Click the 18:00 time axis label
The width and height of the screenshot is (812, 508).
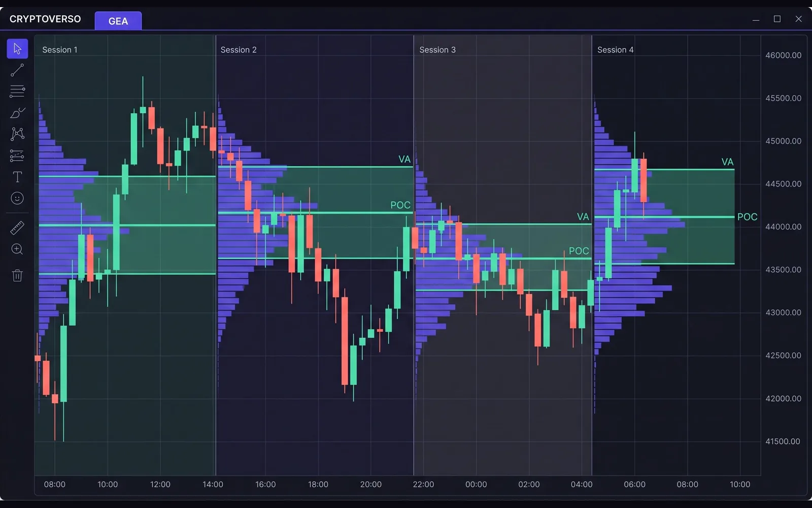318,485
